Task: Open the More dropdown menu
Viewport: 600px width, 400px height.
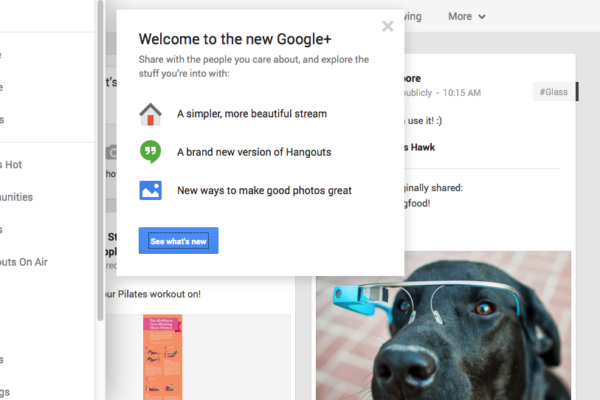Action: [467, 16]
